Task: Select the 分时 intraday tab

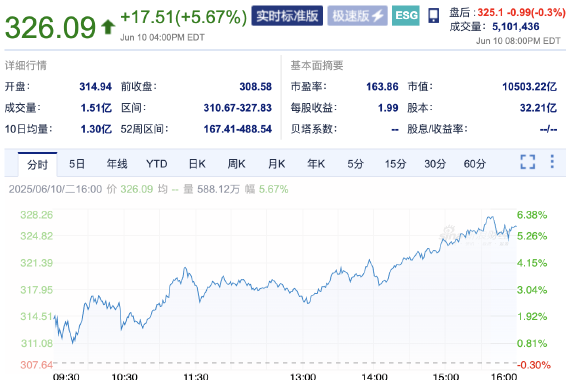Action: (37, 164)
